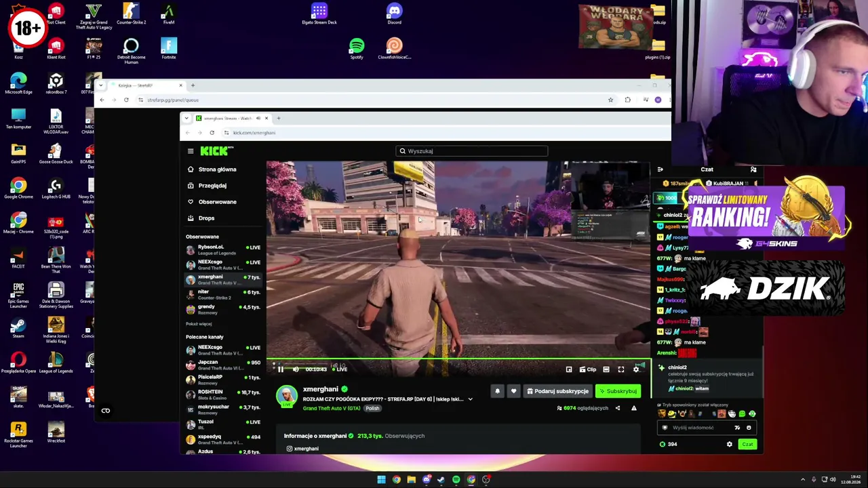Open Discord desktop shortcut
The width and height of the screenshot is (868, 488).
pyautogui.click(x=394, y=14)
